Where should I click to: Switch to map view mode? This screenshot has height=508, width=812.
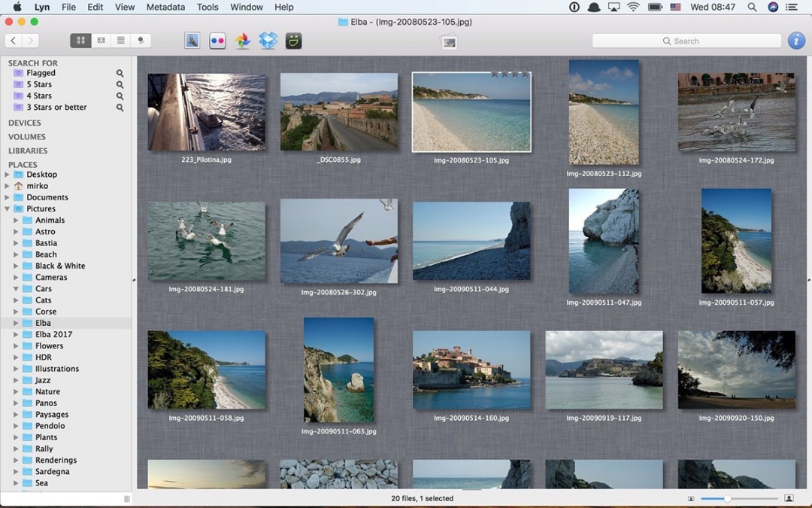(141, 41)
